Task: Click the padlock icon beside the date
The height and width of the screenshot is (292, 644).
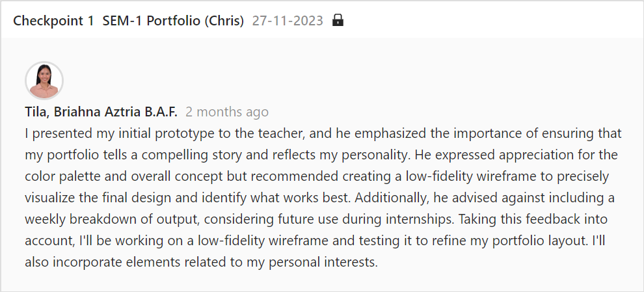Action: [338, 20]
